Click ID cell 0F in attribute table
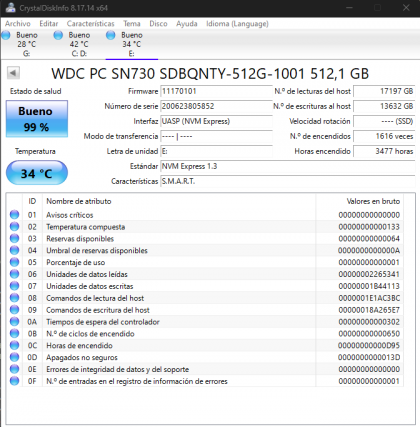This screenshot has height=427, width=420. 32,381
